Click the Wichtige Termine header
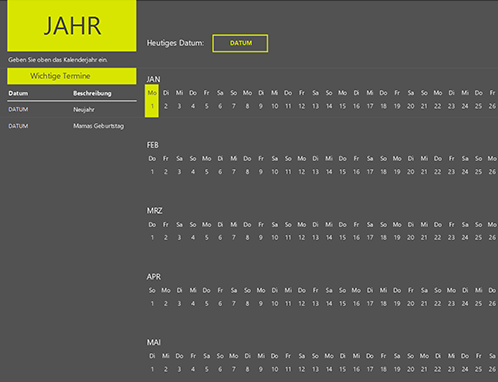498x382 pixels. (72, 76)
